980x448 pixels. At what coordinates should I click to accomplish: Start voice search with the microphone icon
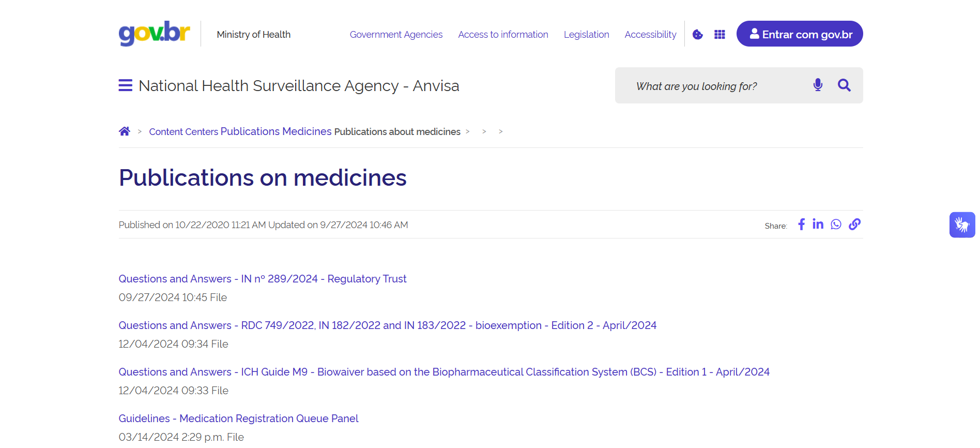pos(818,85)
